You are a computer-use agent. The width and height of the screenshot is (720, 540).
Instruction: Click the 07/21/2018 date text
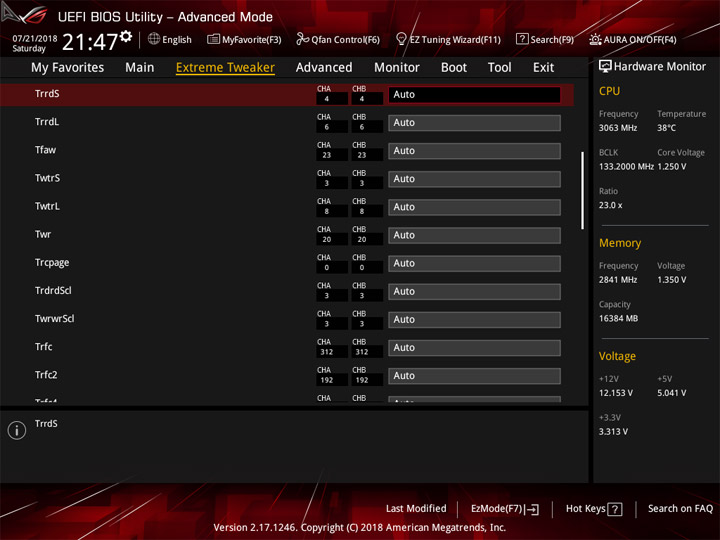pos(35,39)
